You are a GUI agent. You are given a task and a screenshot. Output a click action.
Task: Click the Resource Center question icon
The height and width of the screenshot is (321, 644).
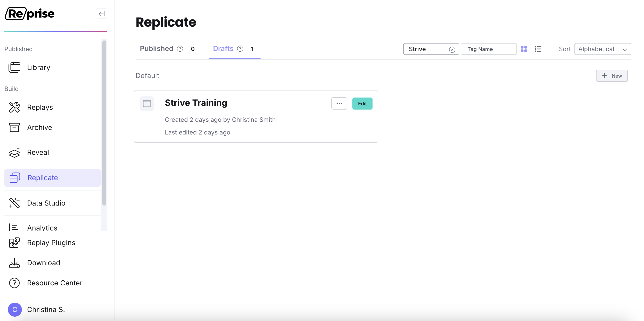(14, 283)
